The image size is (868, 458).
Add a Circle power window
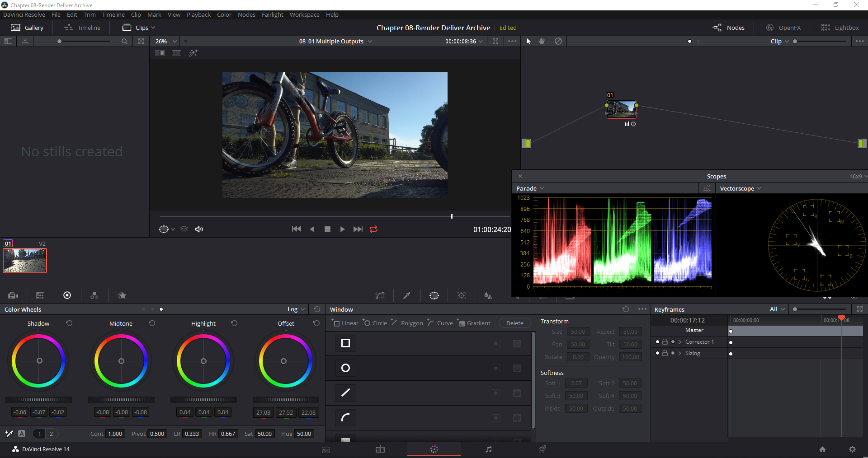point(375,323)
